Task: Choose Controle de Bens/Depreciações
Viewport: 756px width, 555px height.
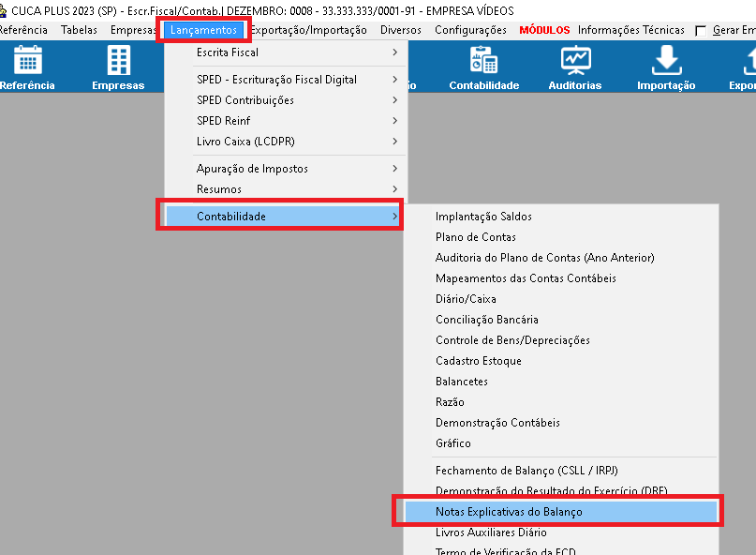Action: (x=561, y=340)
